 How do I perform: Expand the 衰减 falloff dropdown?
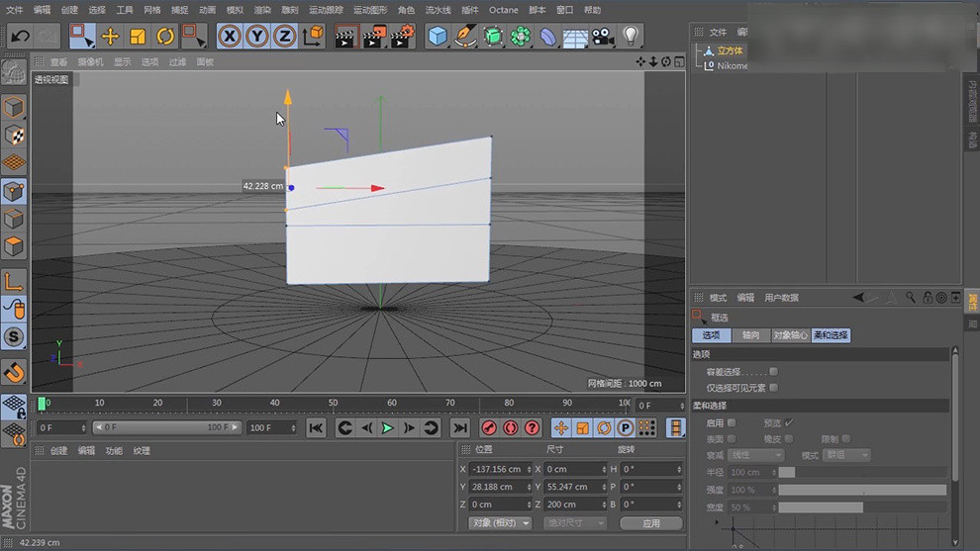point(755,455)
